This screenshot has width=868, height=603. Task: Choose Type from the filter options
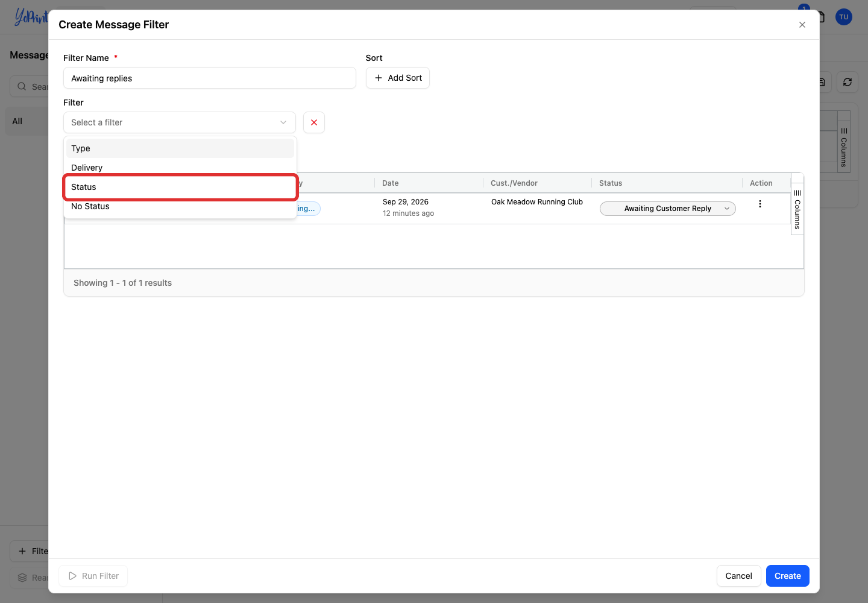[180, 148]
